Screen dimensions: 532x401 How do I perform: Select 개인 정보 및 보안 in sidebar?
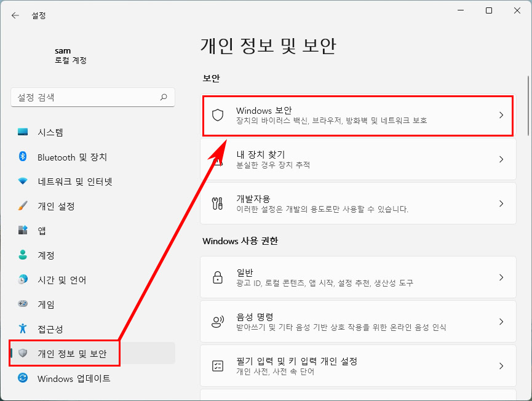click(x=68, y=354)
